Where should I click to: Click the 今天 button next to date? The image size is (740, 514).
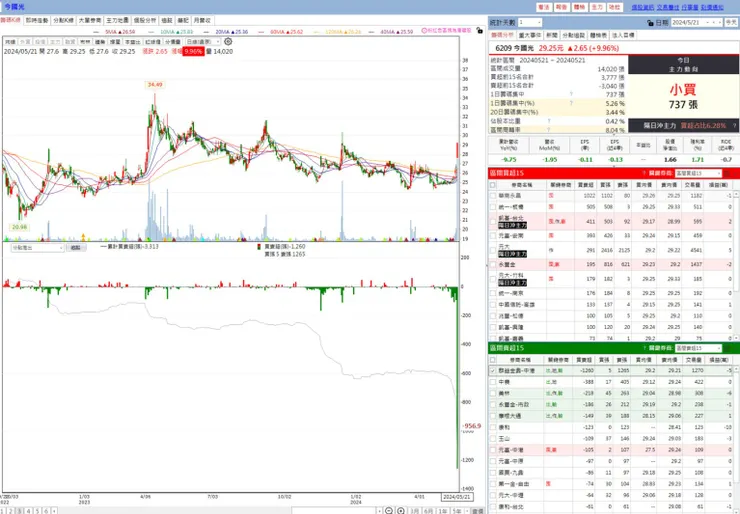click(731, 22)
